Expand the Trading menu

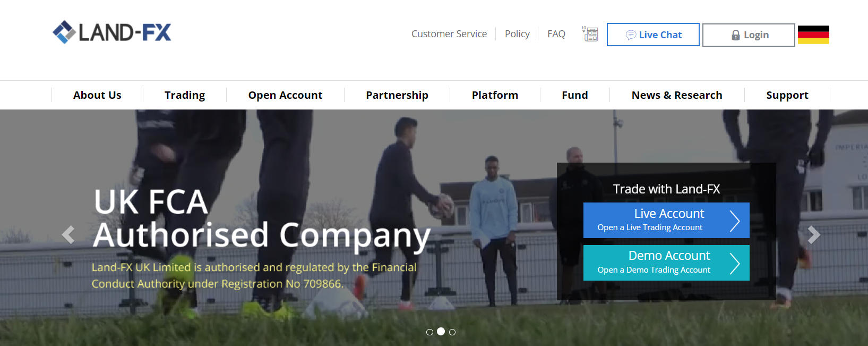click(185, 95)
